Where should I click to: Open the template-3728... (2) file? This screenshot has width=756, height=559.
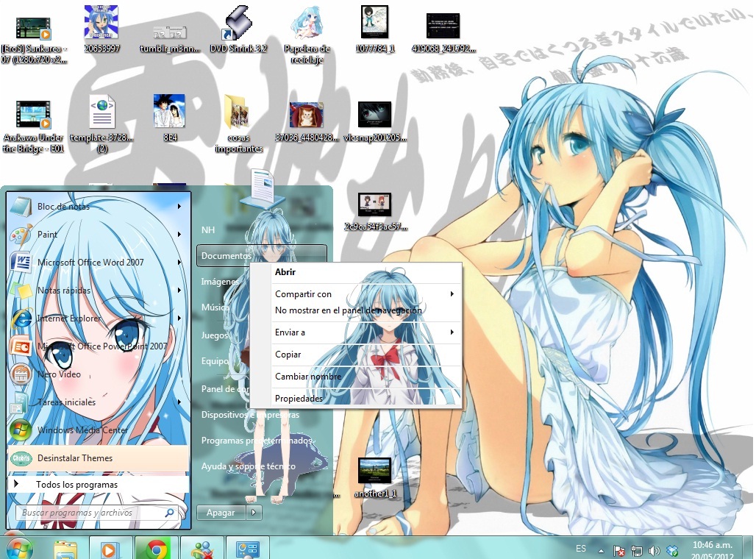coord(101,124)
